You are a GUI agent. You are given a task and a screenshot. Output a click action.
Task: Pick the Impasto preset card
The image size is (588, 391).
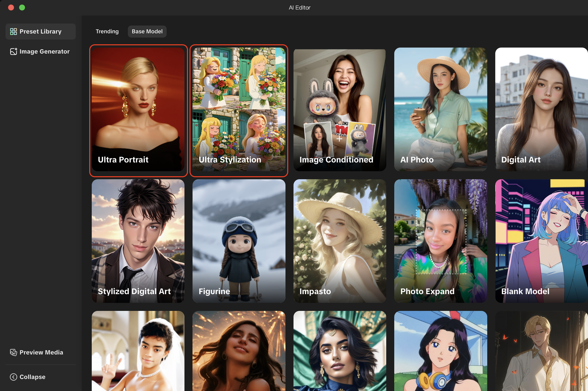tap(340, 241)
